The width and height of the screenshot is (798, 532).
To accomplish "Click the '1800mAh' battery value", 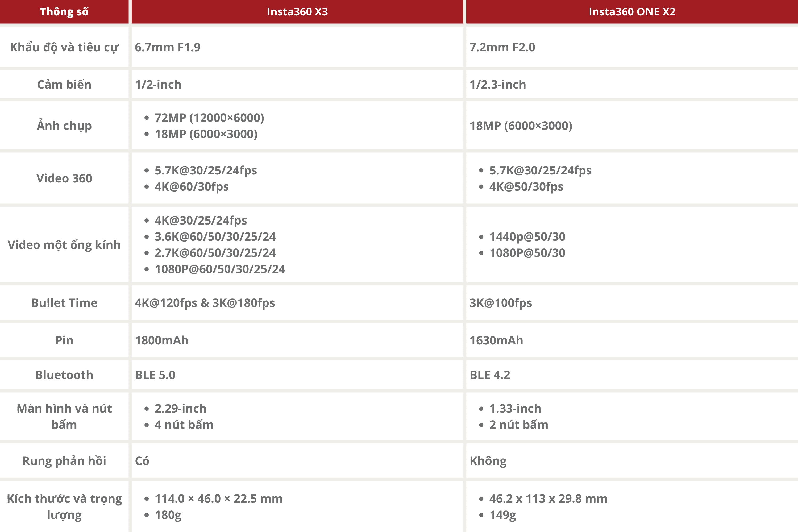I will (161, 340).
